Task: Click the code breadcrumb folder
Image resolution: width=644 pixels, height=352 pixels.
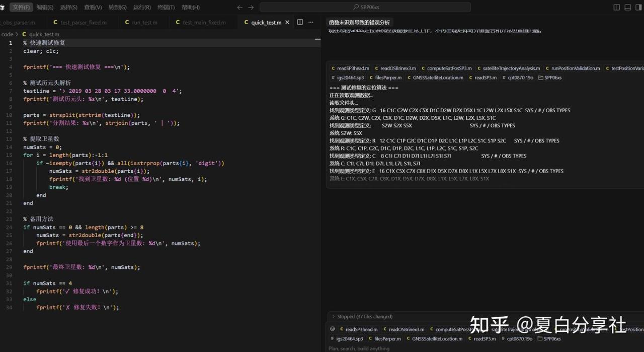Action: click(7, 34)
